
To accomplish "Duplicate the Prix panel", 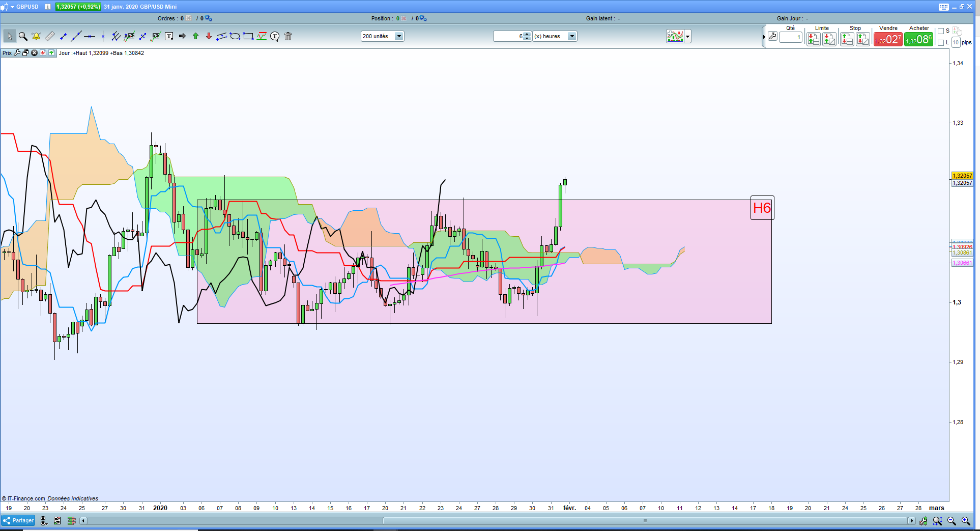I will (x=25, y=53).
